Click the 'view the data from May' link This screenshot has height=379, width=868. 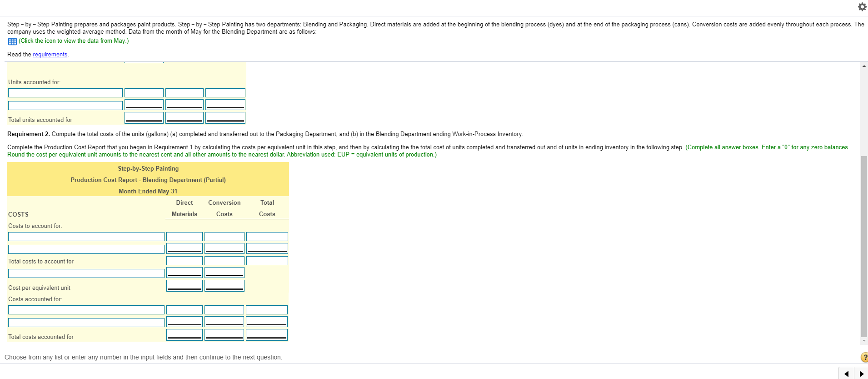click(x=74, y=41)
